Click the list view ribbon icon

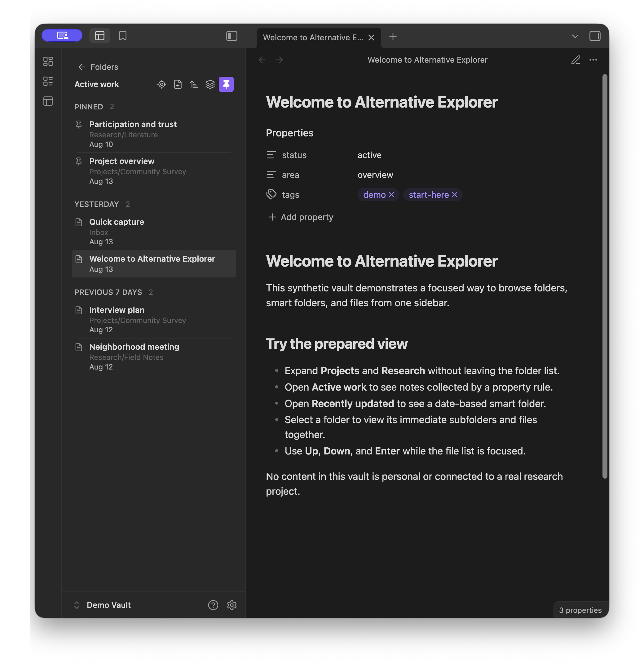48,81
